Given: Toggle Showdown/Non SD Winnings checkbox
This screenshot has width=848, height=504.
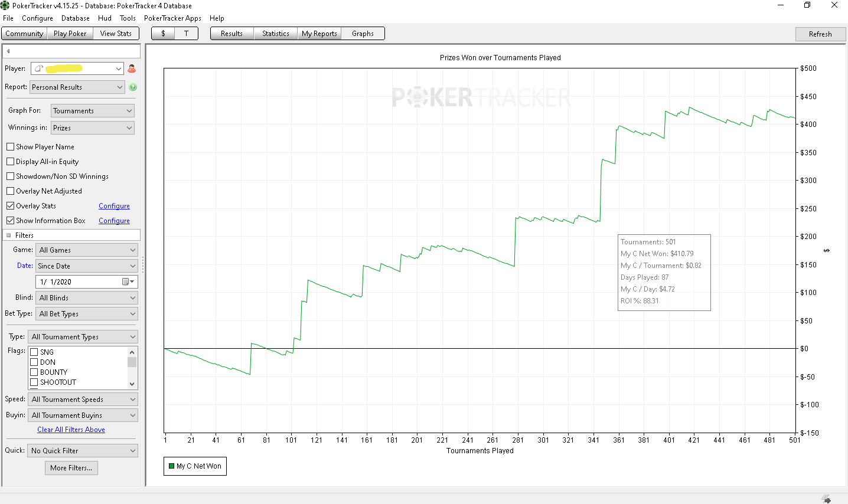Looking at the screenshot, I should coord(10,176).
